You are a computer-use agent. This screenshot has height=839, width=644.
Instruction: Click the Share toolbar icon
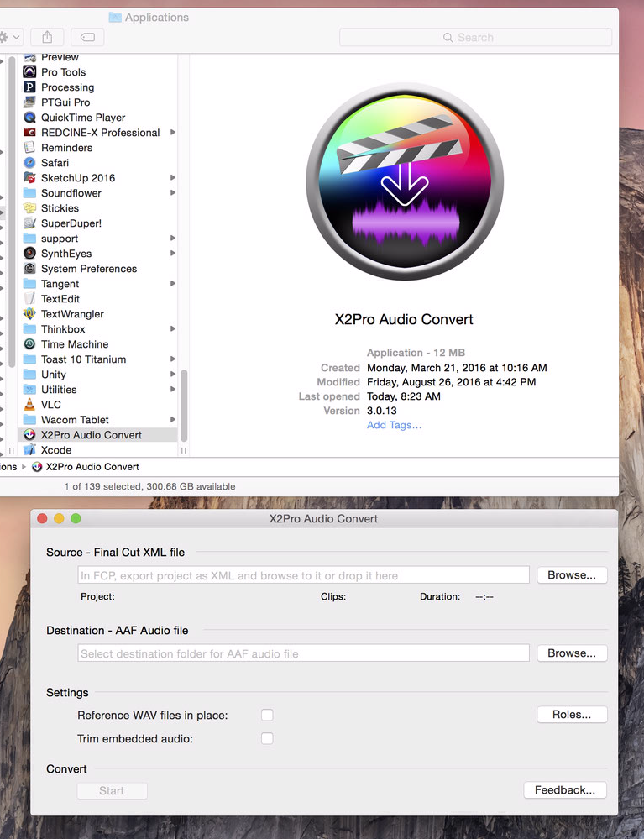46,37
